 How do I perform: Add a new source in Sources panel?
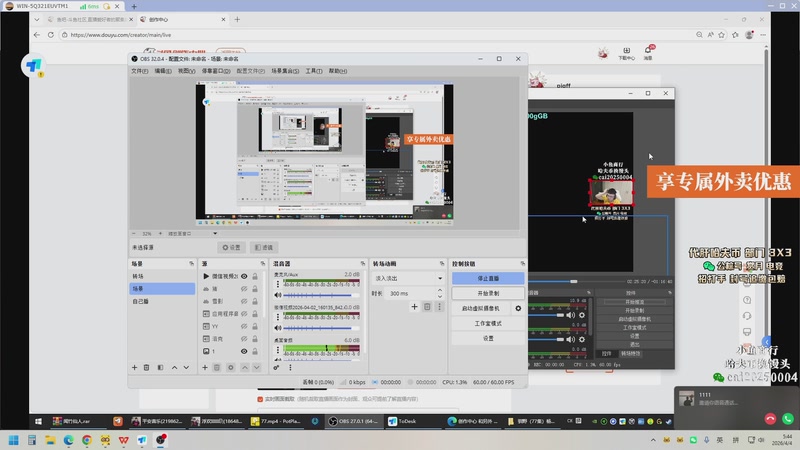[205, 368]
